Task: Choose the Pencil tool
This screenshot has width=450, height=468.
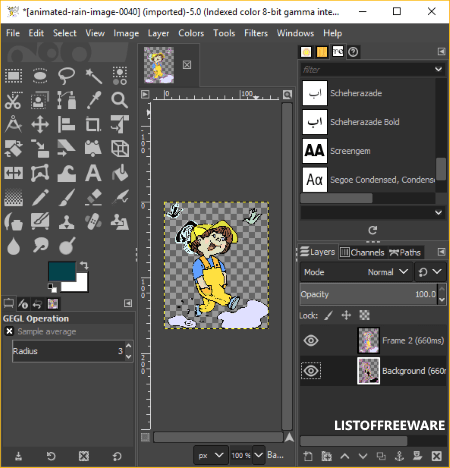Action: click(x=40, y=197)
